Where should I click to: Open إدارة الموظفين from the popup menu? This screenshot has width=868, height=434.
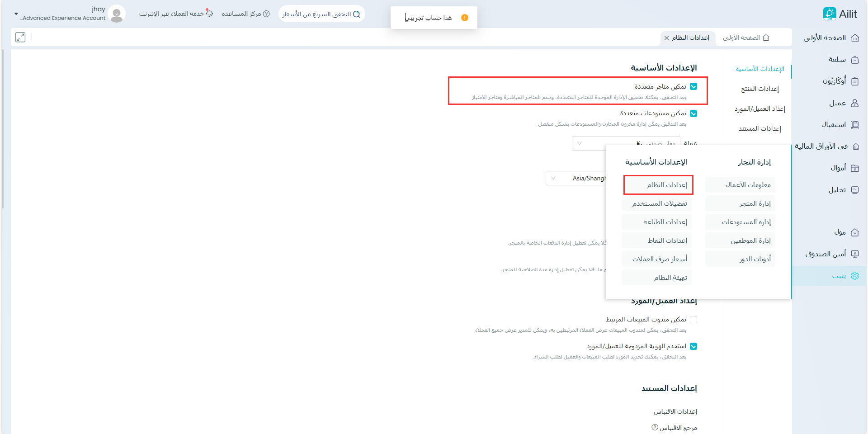(x=750, y=241)
